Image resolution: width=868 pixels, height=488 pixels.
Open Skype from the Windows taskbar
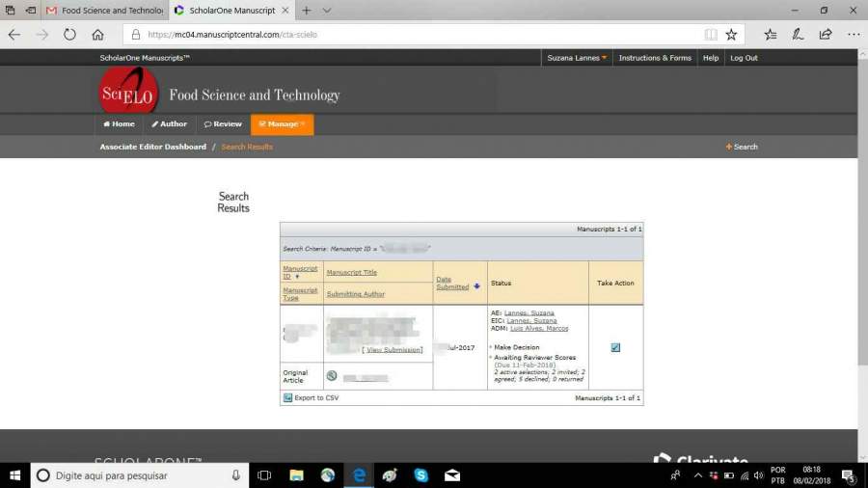421,475
